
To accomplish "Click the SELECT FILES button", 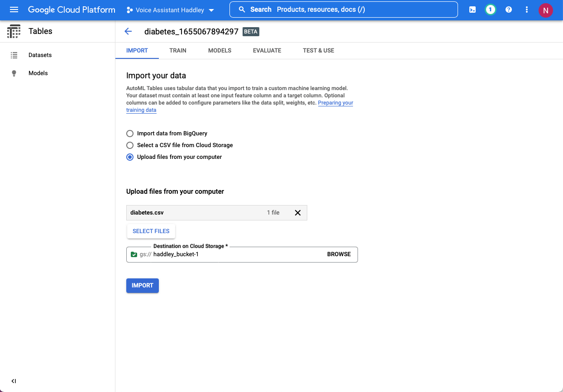I will click(151, 231).
